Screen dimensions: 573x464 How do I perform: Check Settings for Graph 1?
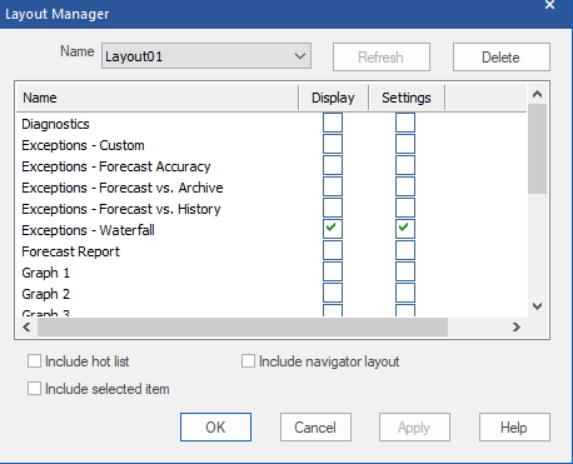pos(405,271)
